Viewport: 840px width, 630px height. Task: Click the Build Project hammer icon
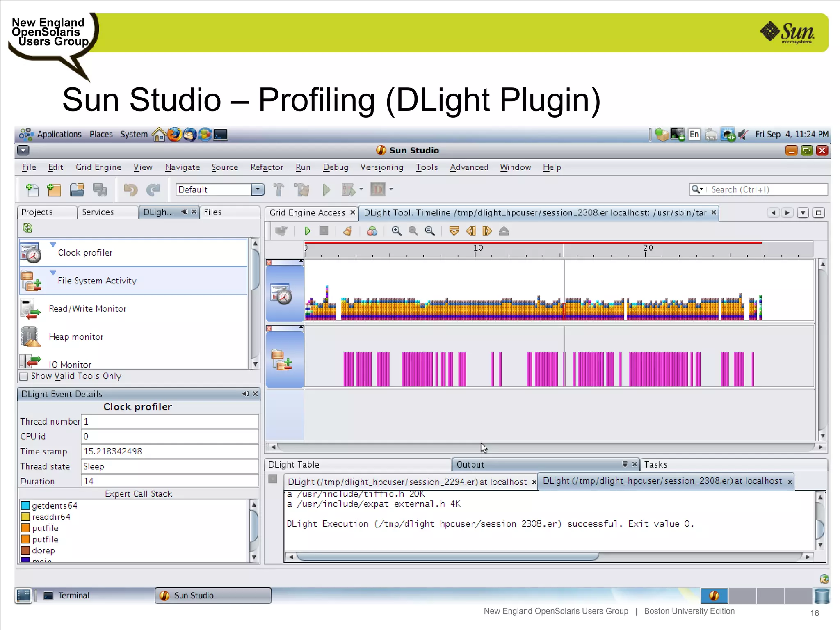pyautogui.click(x=279, y=189)
